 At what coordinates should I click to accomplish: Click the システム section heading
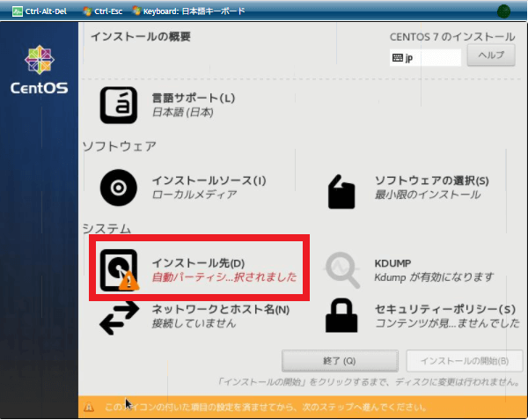(x=106, y=229)
